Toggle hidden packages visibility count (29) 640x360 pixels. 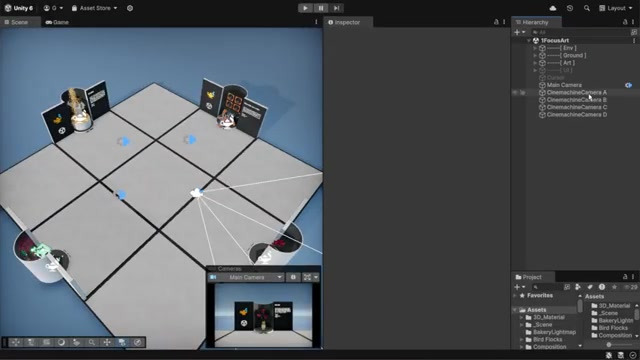tap(631, 287)
